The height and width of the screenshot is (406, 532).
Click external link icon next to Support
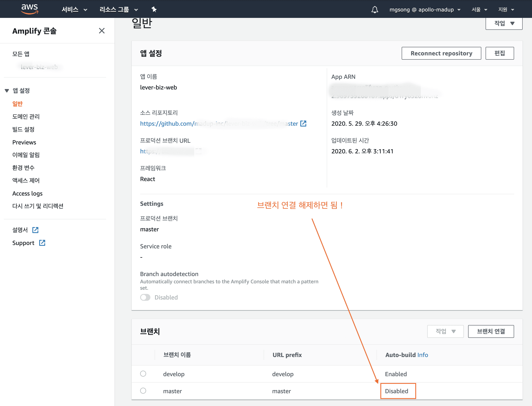point(42,243)
